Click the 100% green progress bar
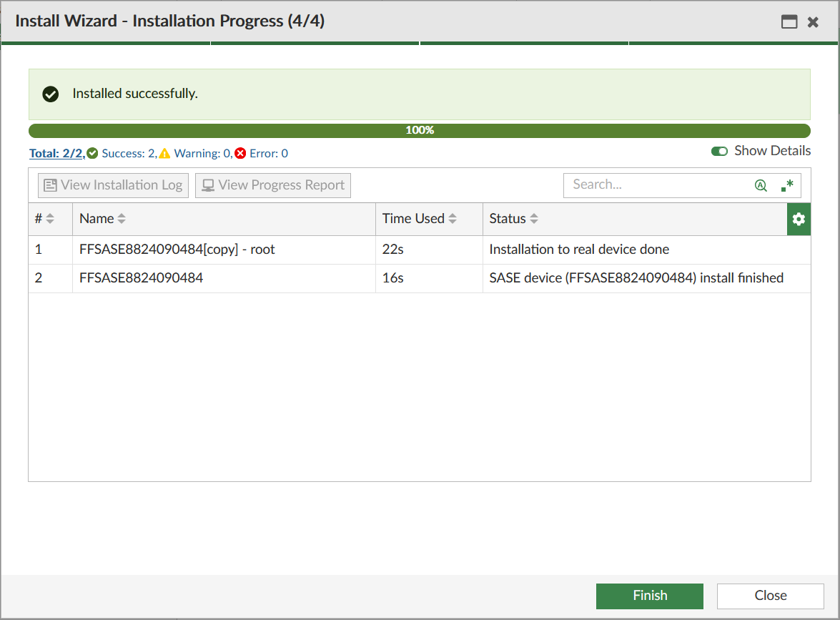Screen dimensions: 840x620 pyautogui.click(x=420, y=130)
